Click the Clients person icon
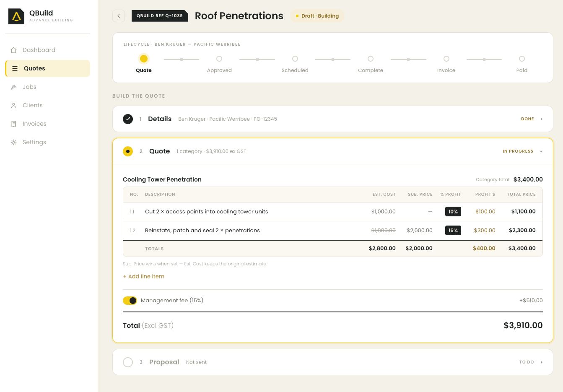 pos(14,105)
